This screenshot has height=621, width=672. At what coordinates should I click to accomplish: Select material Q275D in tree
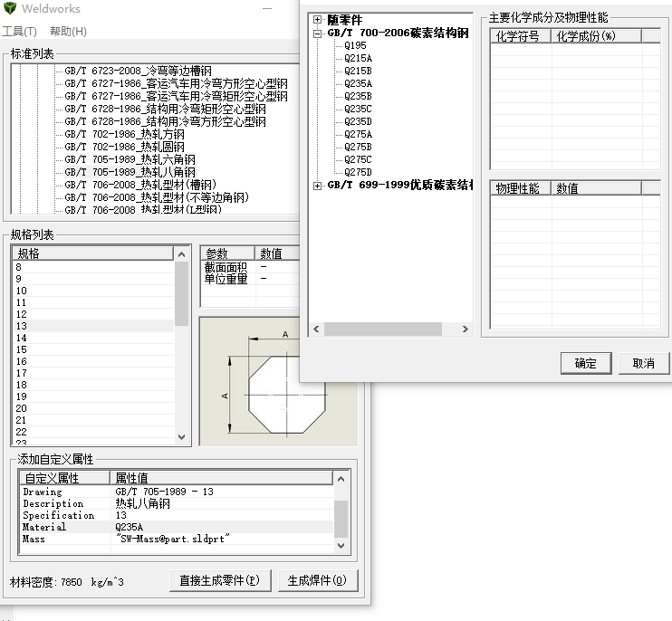(x=359, y=172)
